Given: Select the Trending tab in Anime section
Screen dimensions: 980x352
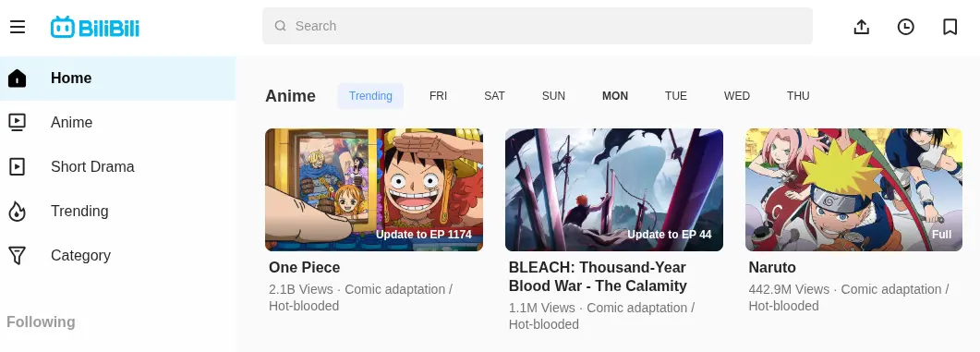Looking at the screenshot, I should [x=370, y=96].
